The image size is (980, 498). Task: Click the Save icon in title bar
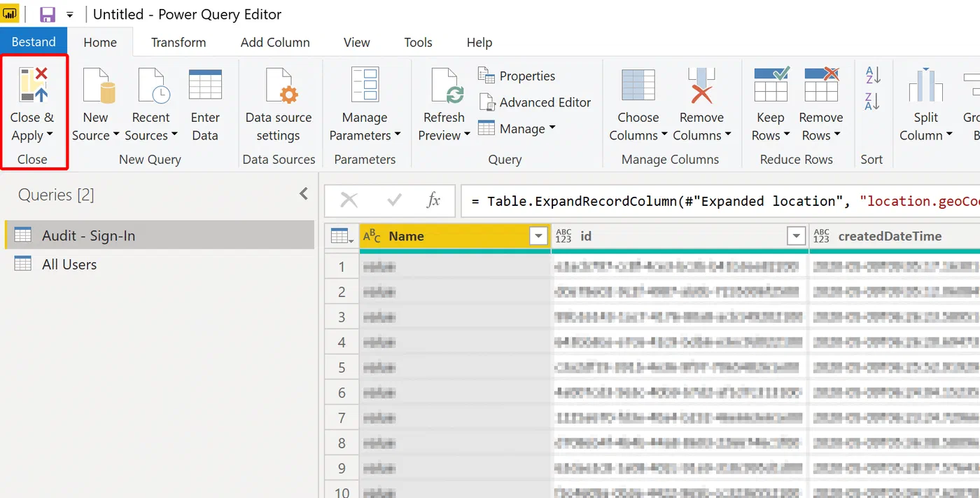point(48,15)
